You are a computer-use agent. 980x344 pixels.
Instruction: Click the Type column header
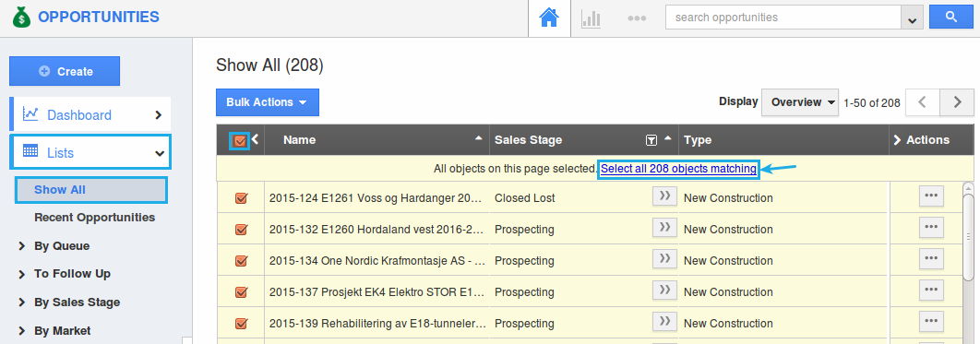click(x=698, y=140)
